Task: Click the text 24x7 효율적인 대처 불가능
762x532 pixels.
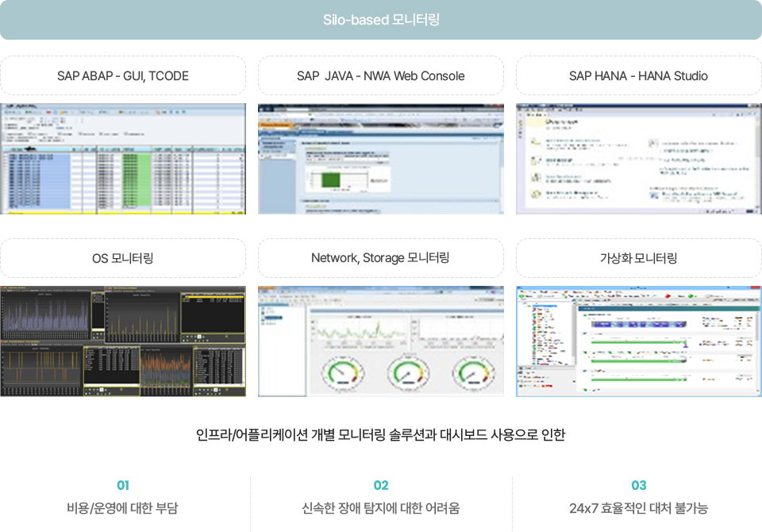Action: pos(638,508)
